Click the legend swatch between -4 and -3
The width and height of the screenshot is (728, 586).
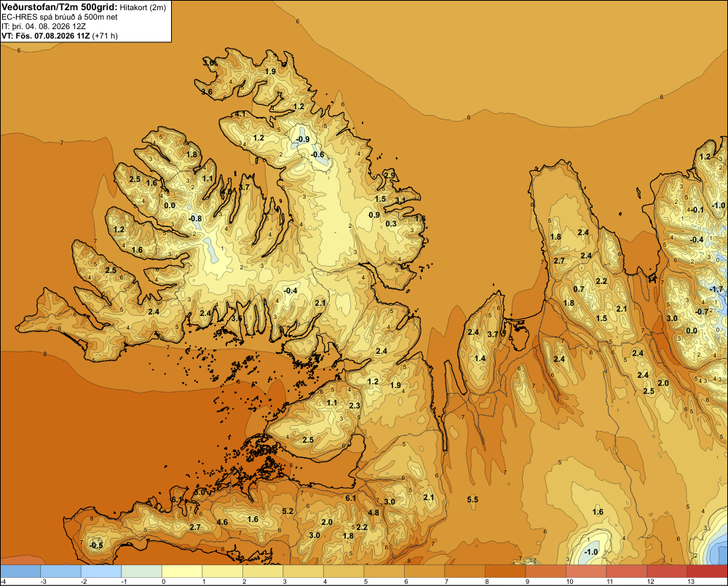(20, 571)
